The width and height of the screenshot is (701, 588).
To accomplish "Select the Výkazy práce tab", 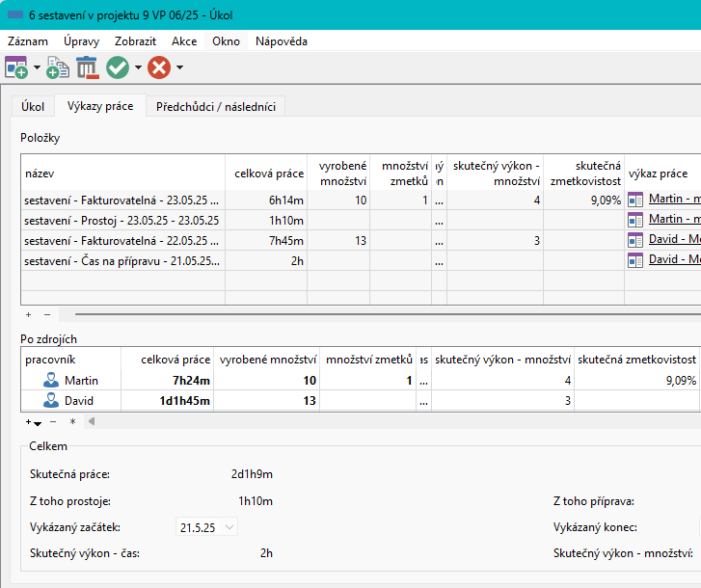I will pyautogui.click(x=100, y=106).
